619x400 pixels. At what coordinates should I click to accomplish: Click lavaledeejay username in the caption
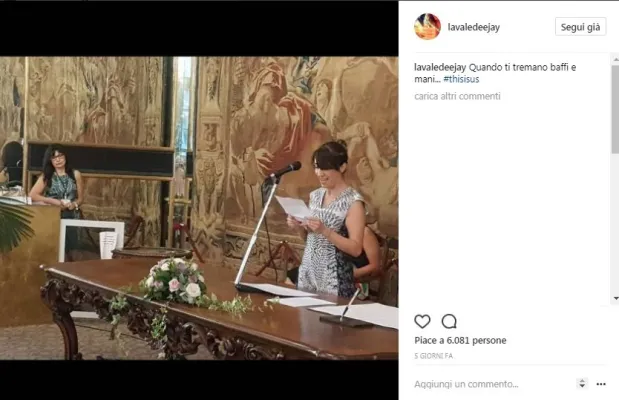click(x=440, y=67)
